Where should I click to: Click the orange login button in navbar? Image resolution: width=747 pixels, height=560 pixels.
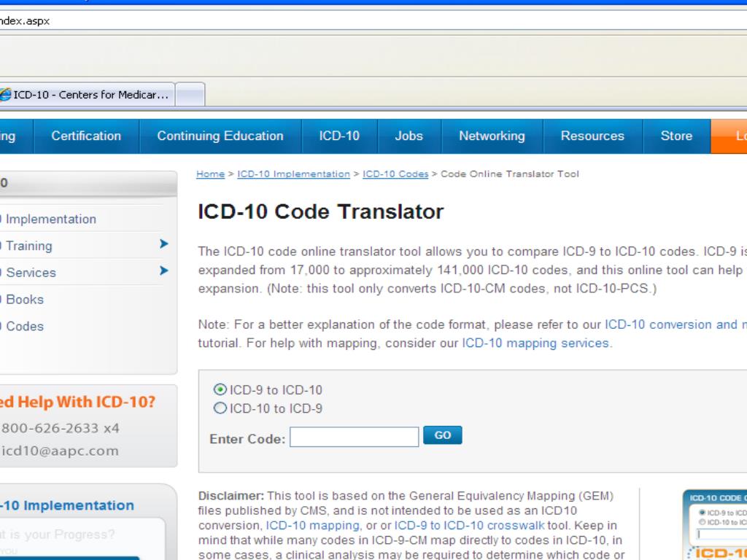[x=729, y=136]
